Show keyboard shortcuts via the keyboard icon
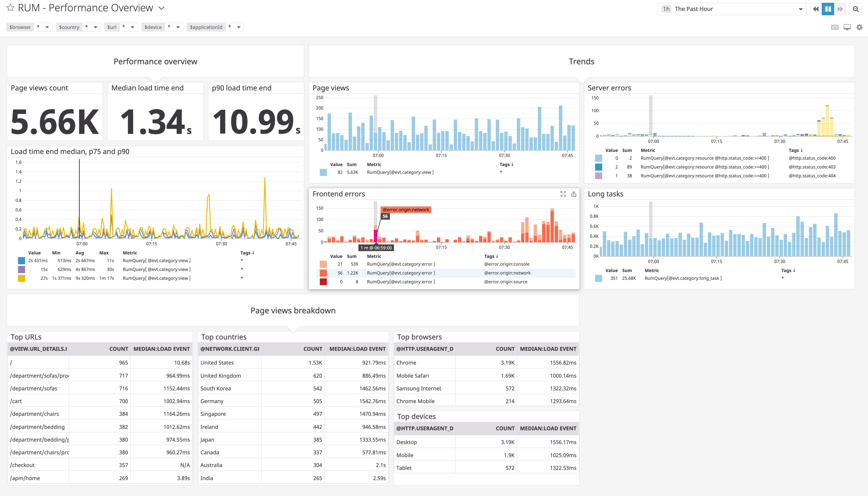 (x=834, y=27)
